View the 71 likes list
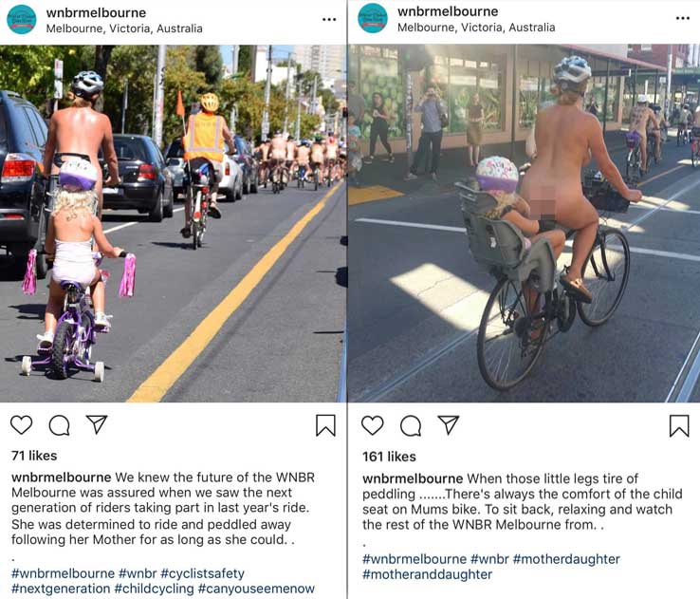700x599 pixels. point(34,456)
